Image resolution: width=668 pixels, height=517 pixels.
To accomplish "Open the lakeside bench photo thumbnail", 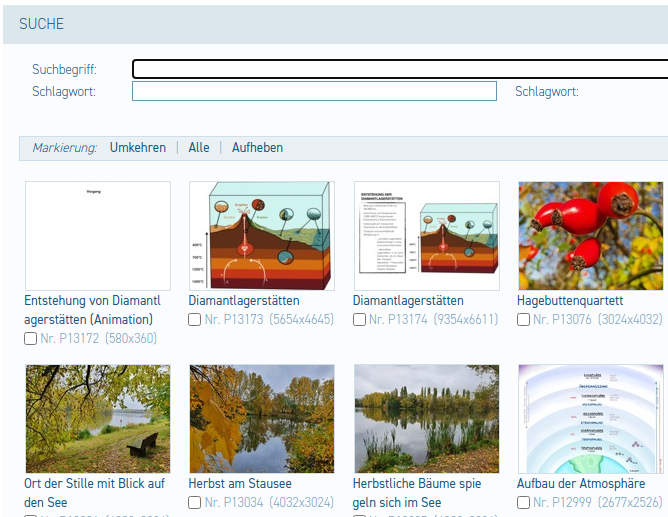I will (x=98, y=418).
